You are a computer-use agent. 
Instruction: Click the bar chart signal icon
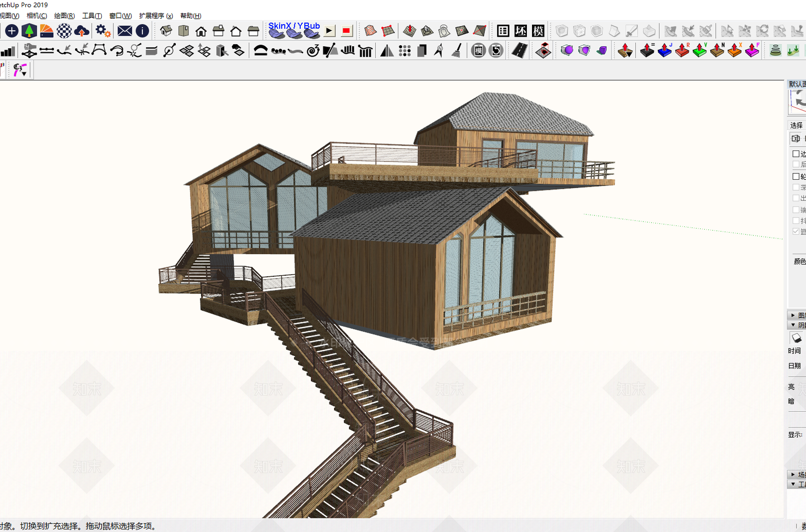click(8, 50)
